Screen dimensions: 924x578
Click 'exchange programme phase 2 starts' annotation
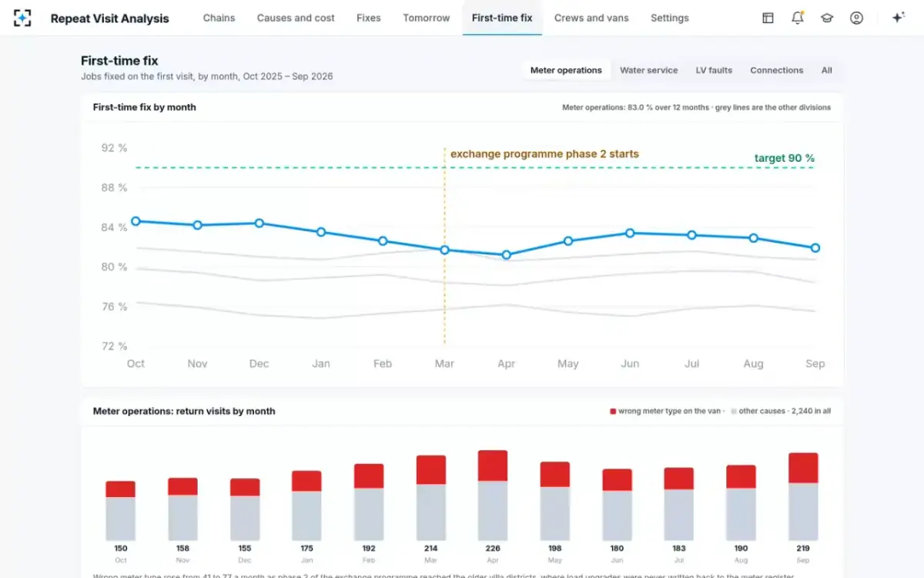[544, 154]
